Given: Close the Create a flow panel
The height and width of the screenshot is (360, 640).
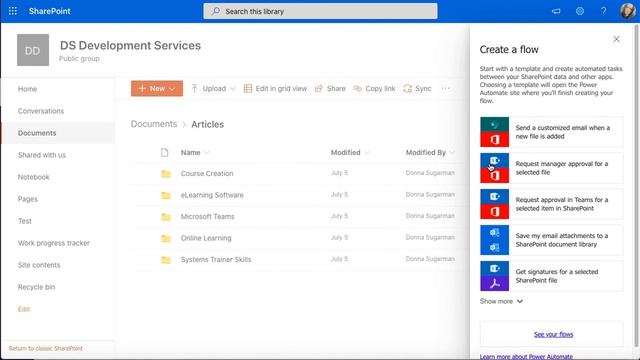Looking at the screenshot, I should (x=616, y=39).
